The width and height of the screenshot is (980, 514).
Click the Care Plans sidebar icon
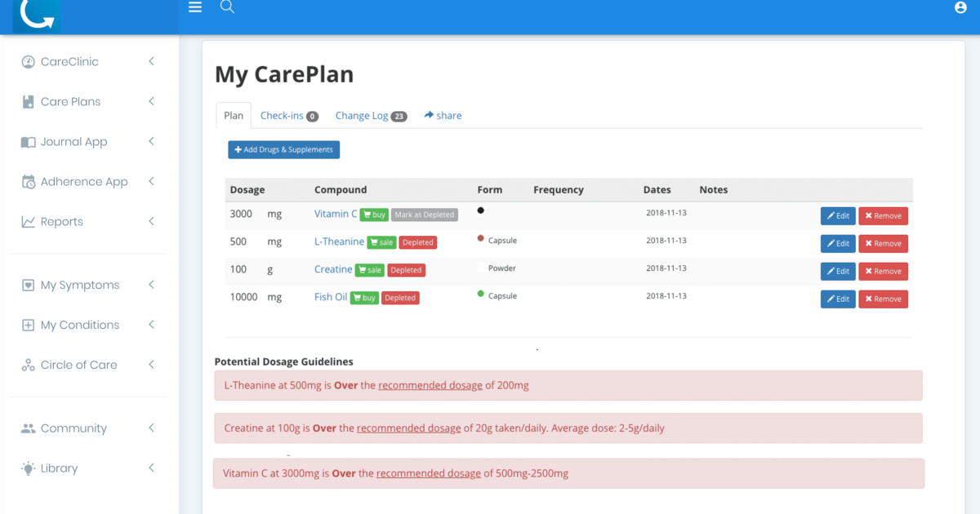click(28, 102)
